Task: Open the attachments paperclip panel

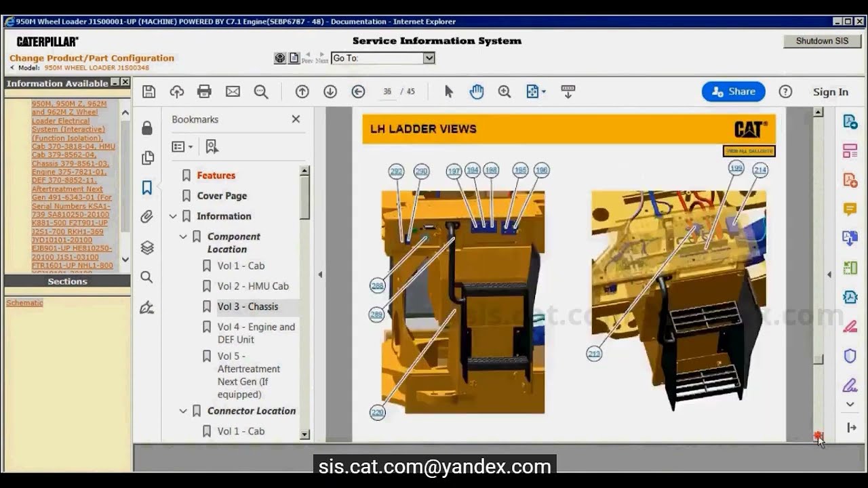Action: pos(147,217)
